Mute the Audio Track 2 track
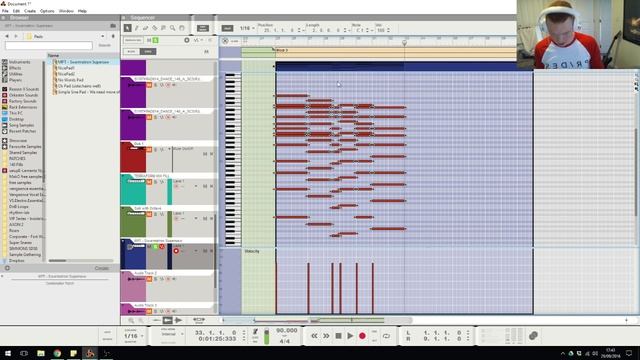Image resolution: width=640 pixels, height=360 pixels. coord(149,279)
